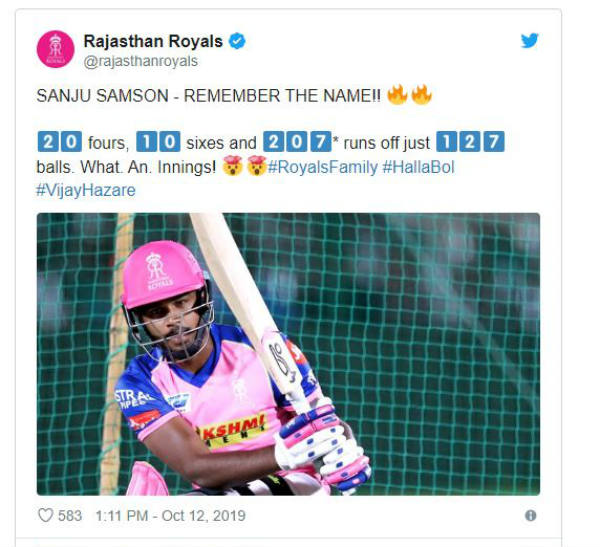
Task: Open Sanju Samson batting photo
Action: pyautogui.click(x=288, y=354)
